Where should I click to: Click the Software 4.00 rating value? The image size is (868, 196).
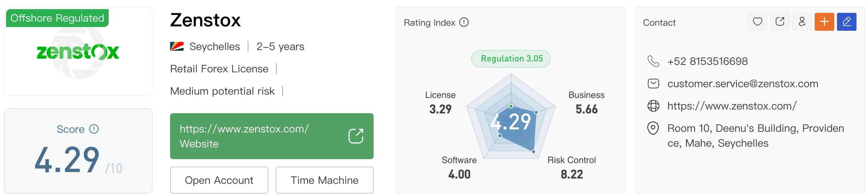459,174
